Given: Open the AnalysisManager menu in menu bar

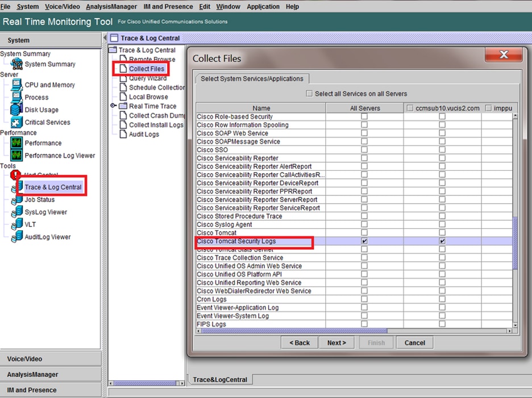Looking at the screenshot, I should point(111,6).
